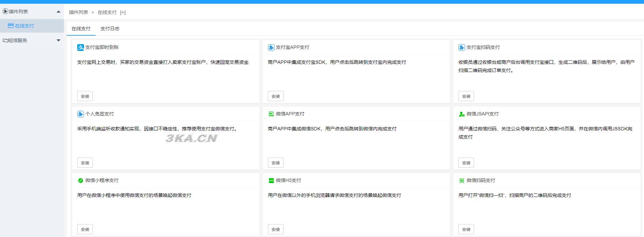644x237 pixels.
Task: Click the green user icon beside 微信JSAPI支付
Action: [461, 114]
